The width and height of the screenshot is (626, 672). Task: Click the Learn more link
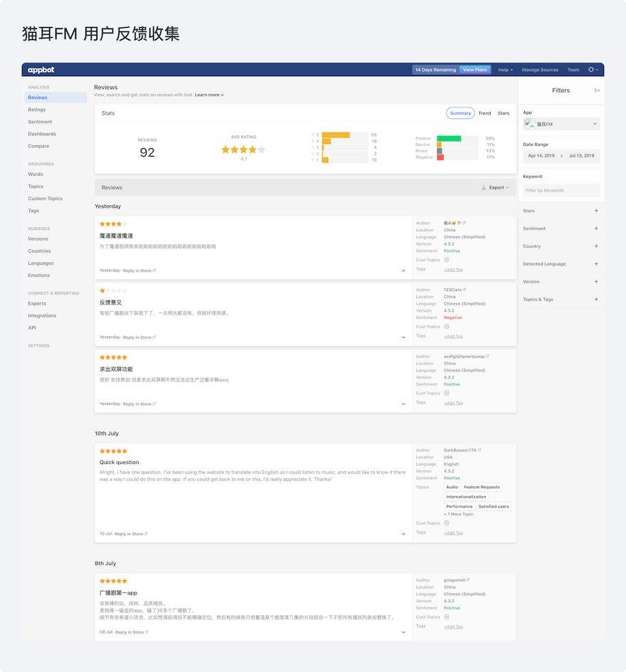(209, 95)
